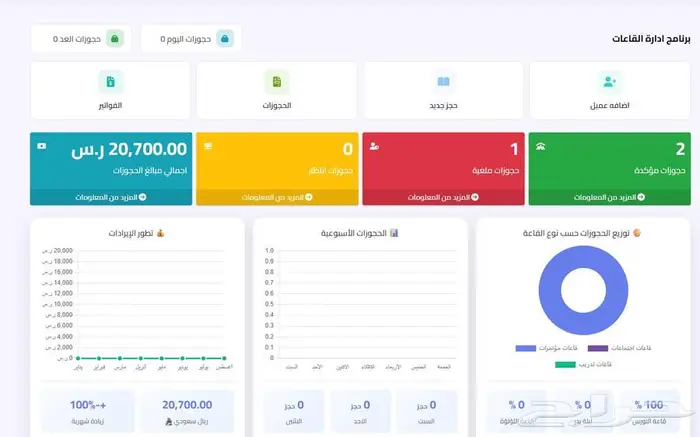Select the حجوزات الغد 0 badge

(81, 39)
